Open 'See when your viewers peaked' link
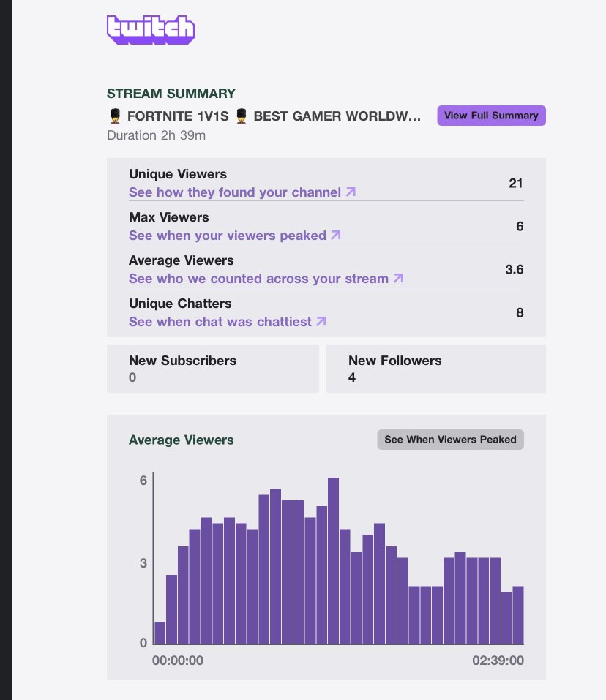The height and width of the screenshot is (700, 606). (x=234, y=236)
